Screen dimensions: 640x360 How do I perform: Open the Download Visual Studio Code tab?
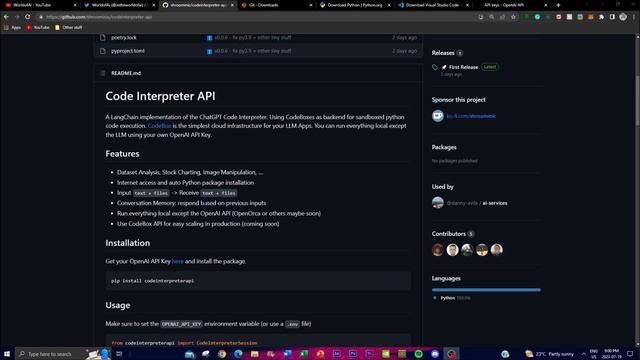coord(432,5)
